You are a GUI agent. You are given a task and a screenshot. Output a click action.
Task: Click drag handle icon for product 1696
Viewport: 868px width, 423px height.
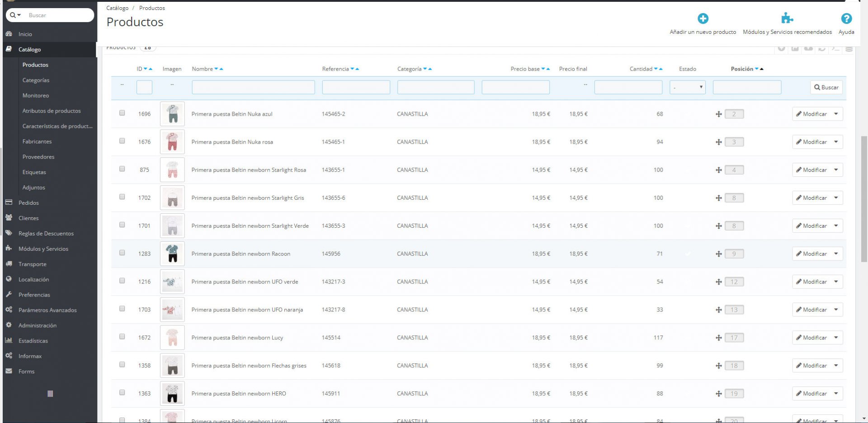pyautogui.click(x=718, y=114)
